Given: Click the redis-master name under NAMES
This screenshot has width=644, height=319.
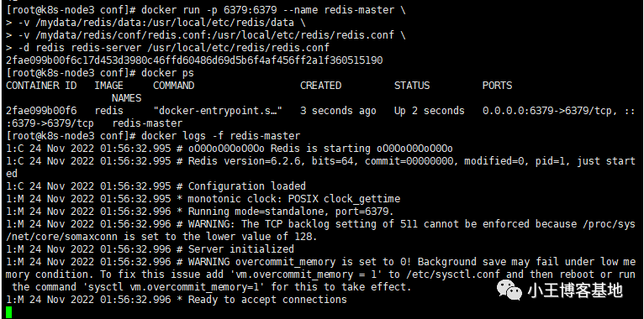Looking at the screenshot, I should pyautogui.click(x=147, y=123).
